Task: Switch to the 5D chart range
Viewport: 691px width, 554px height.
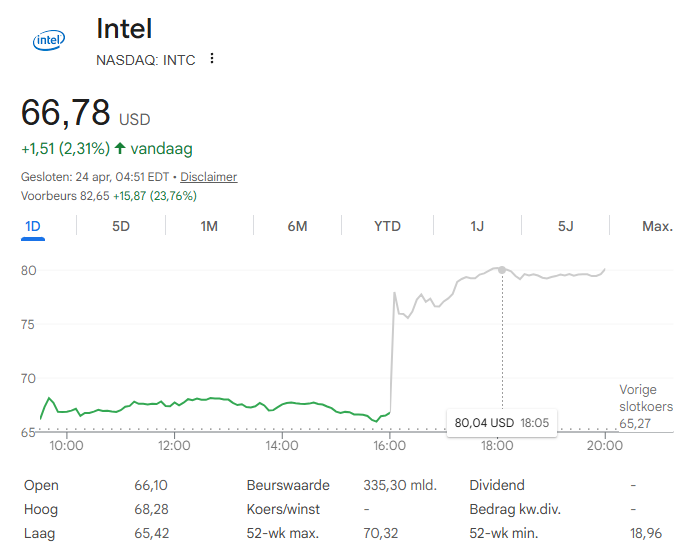Action: coord(121,227)
